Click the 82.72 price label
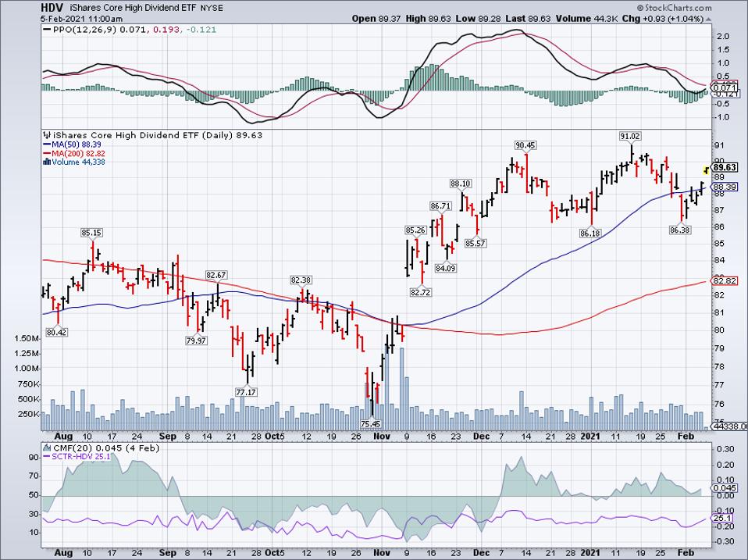 coord(420,292)
